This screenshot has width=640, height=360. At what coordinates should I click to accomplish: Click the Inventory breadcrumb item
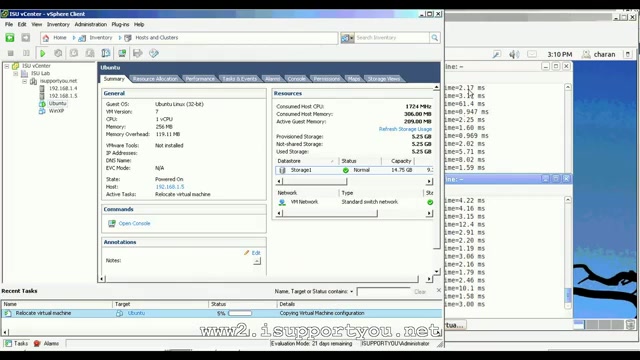coord(101,38)
